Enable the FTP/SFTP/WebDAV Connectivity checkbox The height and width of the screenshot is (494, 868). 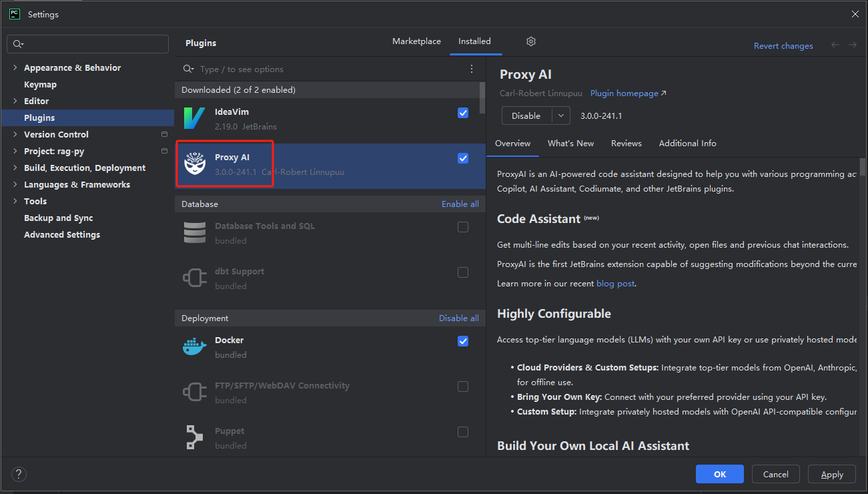[x=463, y=387]
